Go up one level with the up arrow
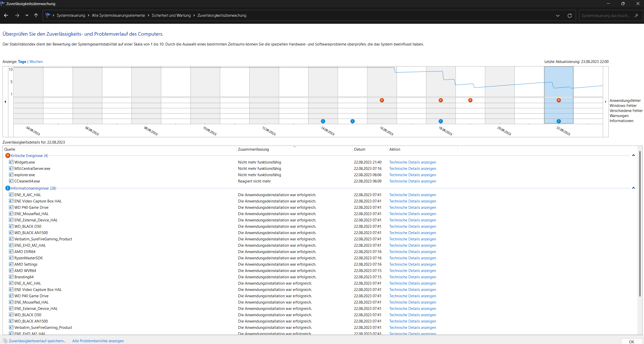 [36, 15]
